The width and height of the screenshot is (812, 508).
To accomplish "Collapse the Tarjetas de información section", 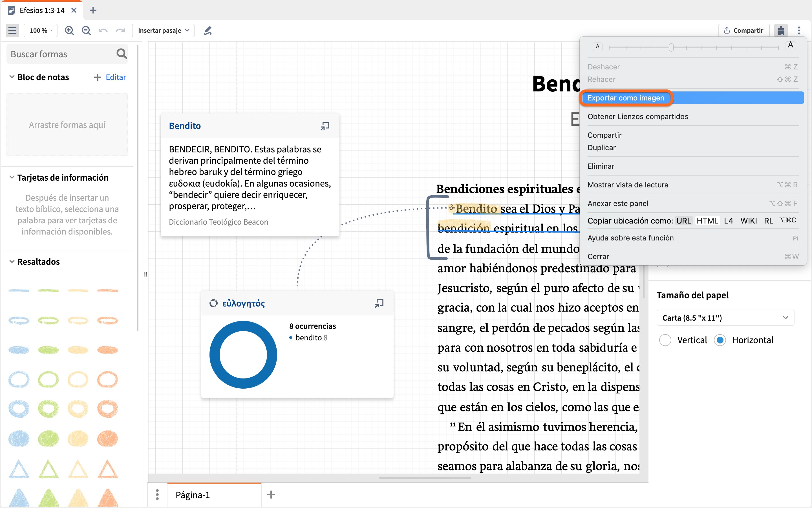I will [12, 177].
